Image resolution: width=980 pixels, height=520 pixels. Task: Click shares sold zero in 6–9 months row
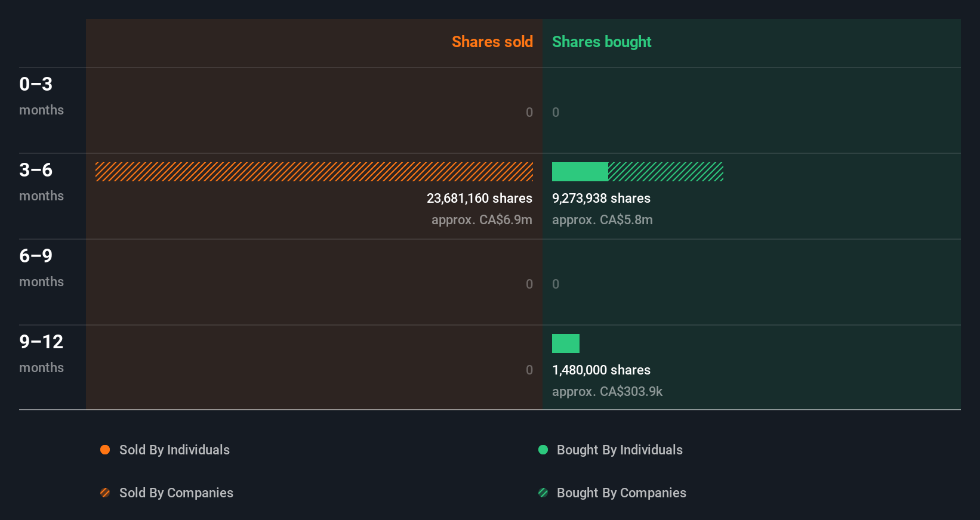(x=529, y=284)
